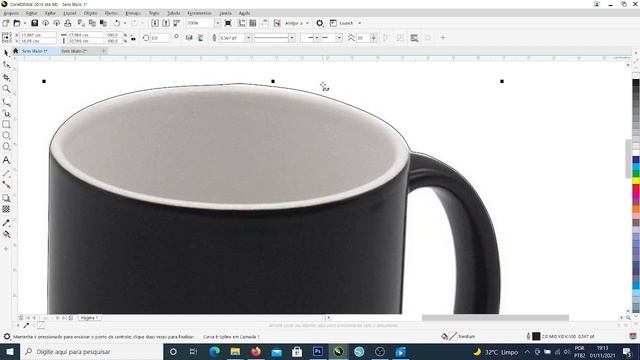The height and width of the screenshot is (360, 640).
Task: Open Firefox from the taskbar
Action: pos(256,351)
